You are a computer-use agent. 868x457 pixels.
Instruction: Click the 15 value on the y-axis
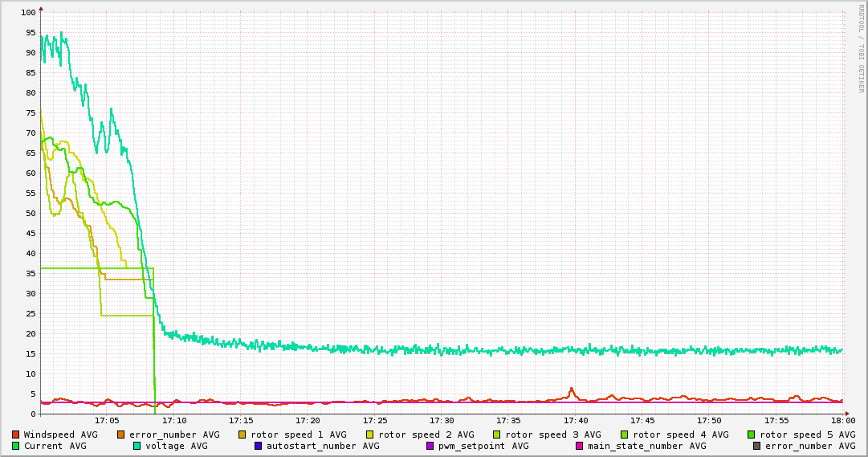[x=31, y=354]
